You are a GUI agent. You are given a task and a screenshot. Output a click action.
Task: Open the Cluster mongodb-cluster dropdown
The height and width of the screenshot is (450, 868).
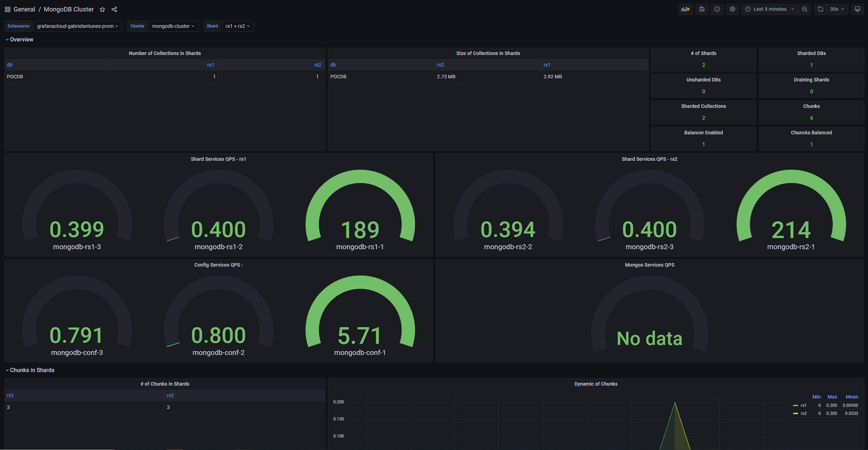(x=173, y=26)
